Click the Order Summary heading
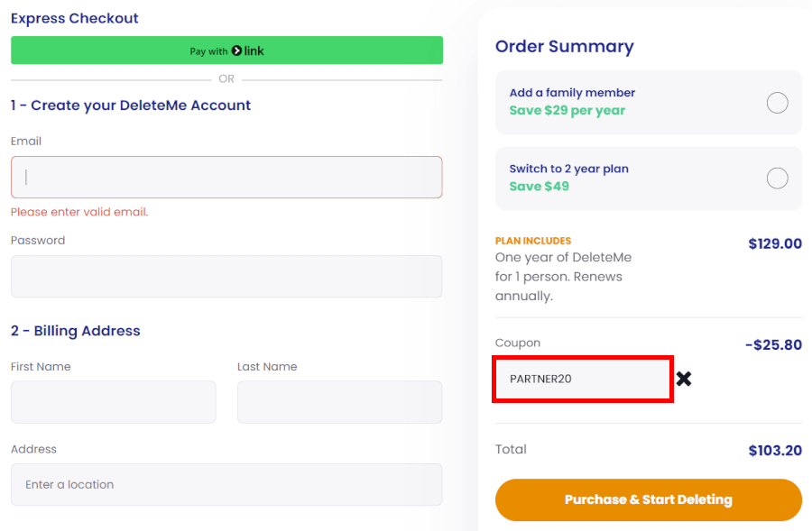 click(x=565, y=47)
